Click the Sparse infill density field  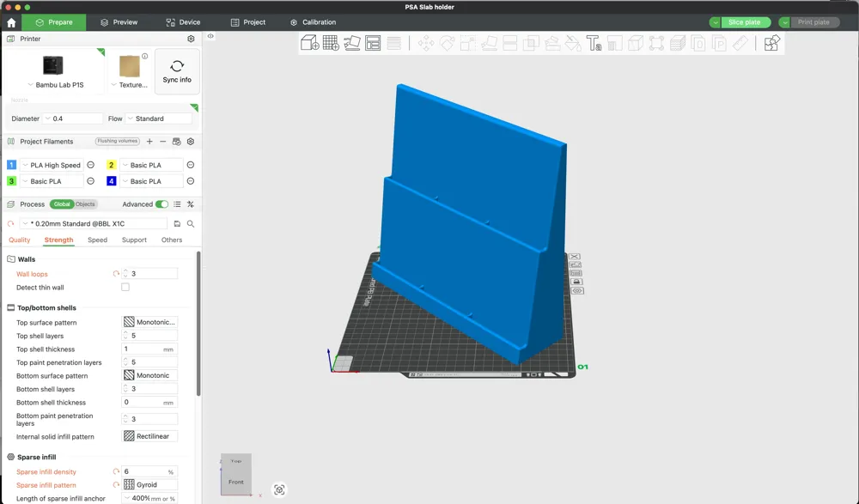point(149,471)
